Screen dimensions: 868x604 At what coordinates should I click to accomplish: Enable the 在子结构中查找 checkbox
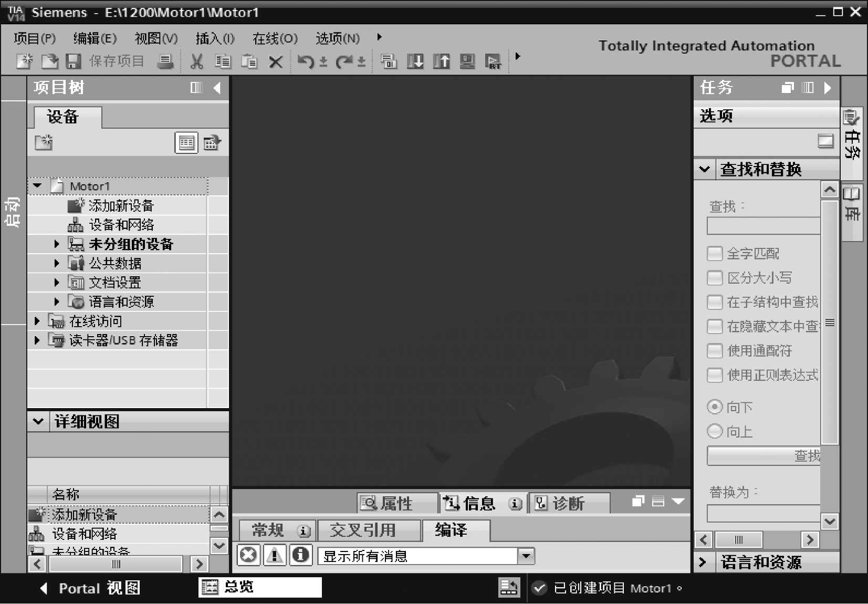click(x=715, y=302)
